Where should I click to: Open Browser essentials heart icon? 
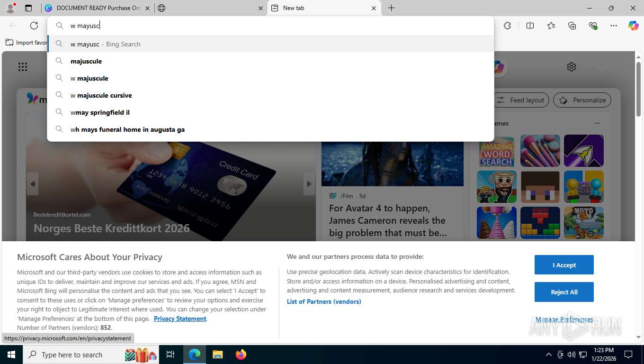click(x=593, y=26)
